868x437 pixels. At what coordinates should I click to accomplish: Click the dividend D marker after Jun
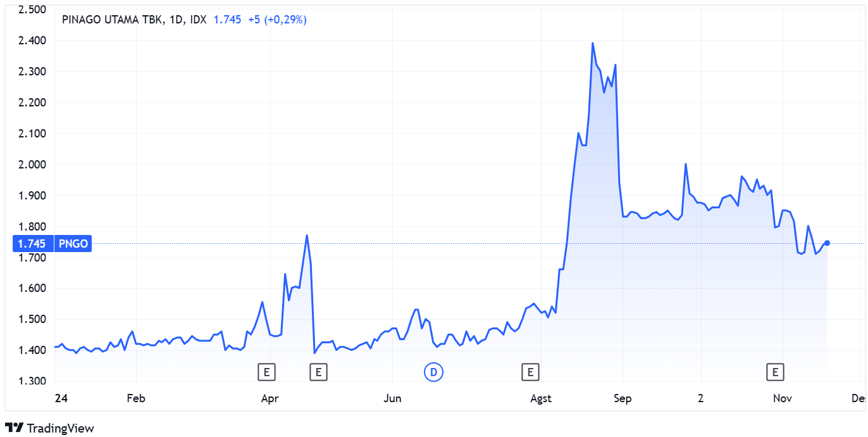433,372
